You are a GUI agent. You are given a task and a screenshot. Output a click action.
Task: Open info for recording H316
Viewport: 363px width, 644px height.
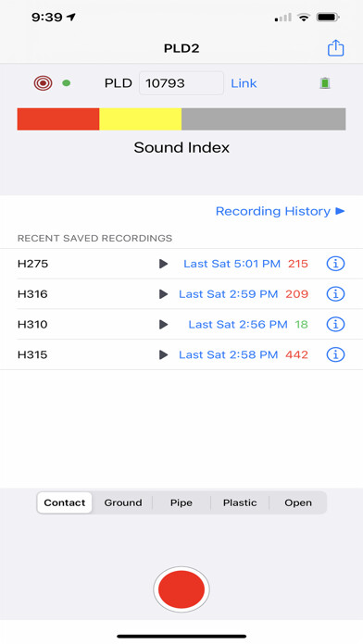335,294
